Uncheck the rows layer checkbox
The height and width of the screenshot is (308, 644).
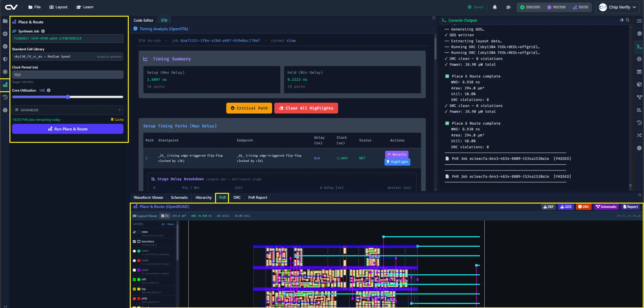click(134, 232)
